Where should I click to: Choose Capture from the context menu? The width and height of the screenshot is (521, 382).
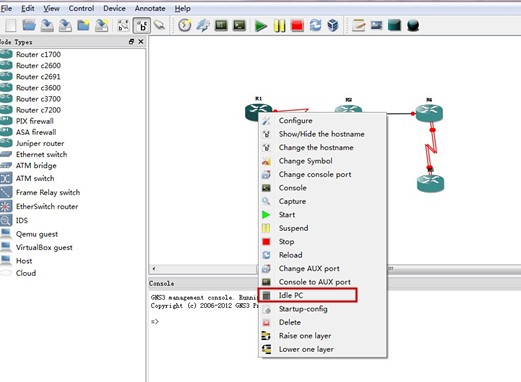click(x=322, y=201)
